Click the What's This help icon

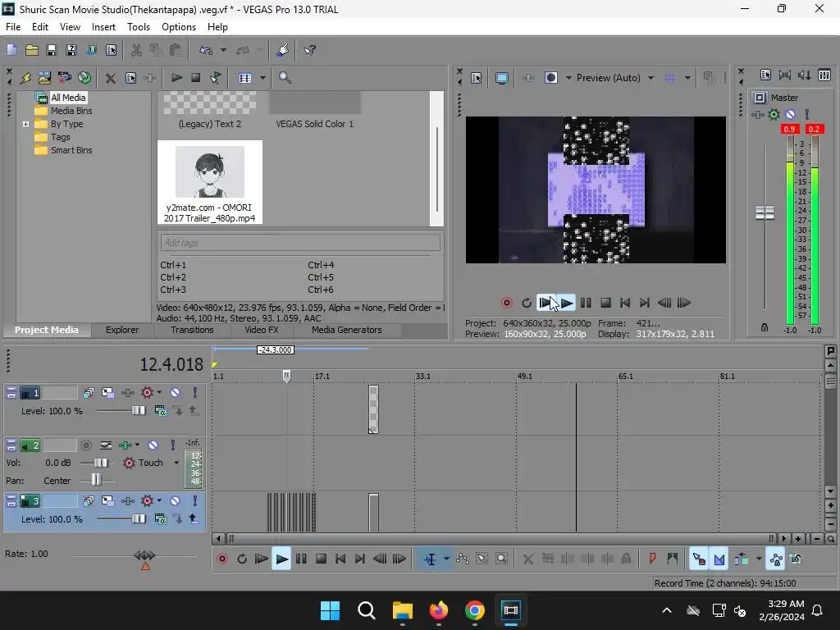(x=309, y=50)
